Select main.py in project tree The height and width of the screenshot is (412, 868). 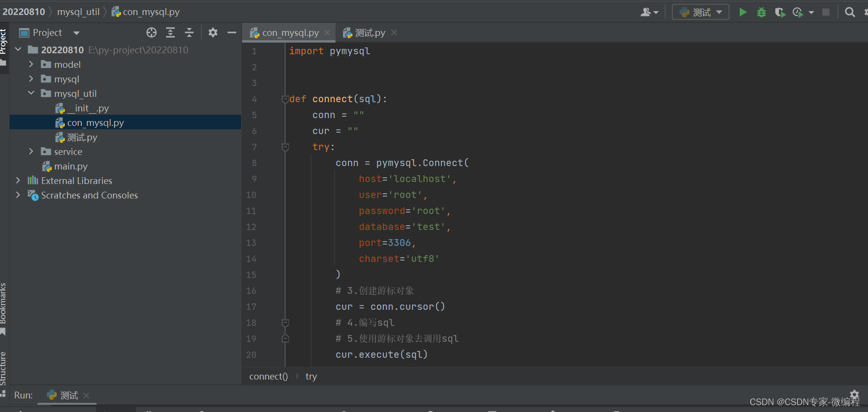[x=125, y=166]
